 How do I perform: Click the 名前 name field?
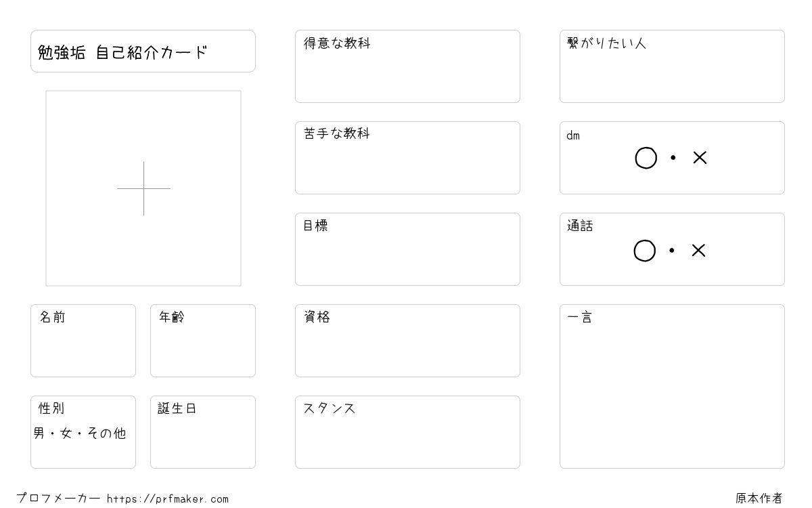click(83, 341)
